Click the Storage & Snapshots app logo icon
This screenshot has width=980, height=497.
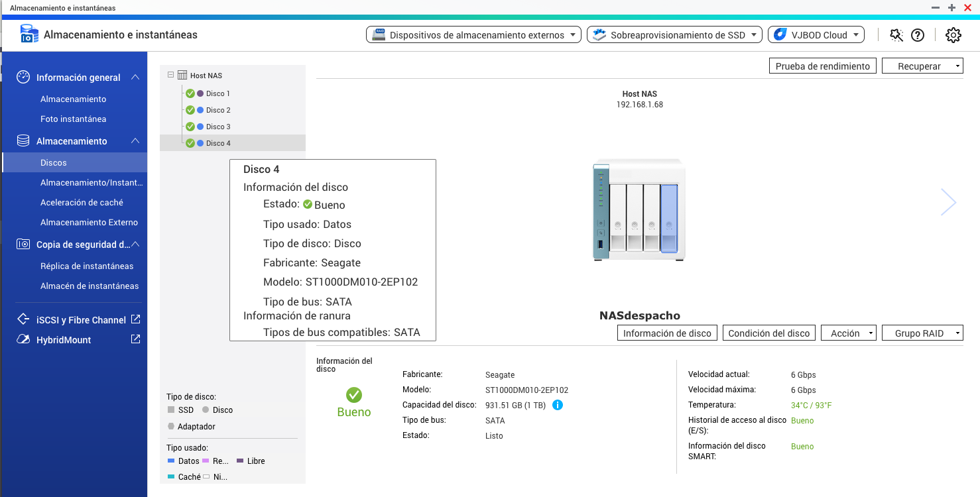click(x=29, y=34)
